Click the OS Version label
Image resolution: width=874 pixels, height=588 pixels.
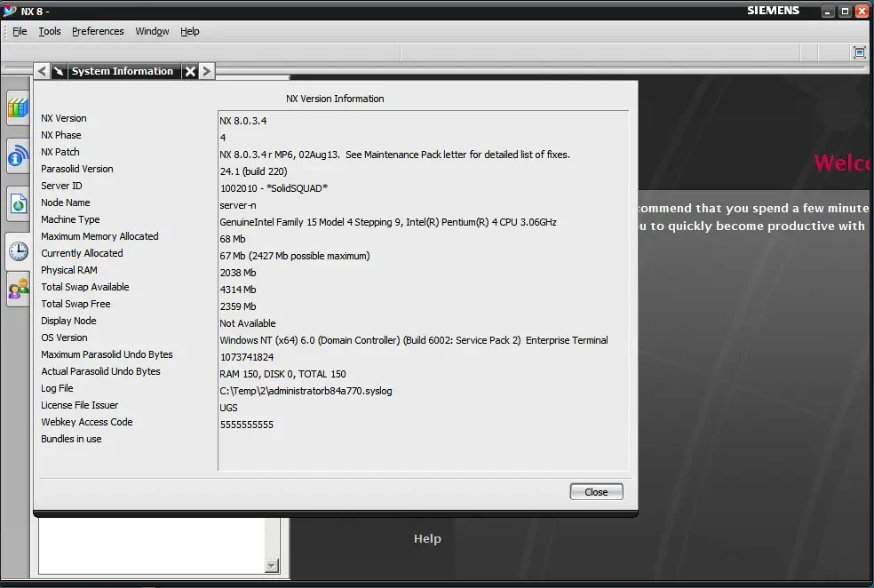click(64, 338)
